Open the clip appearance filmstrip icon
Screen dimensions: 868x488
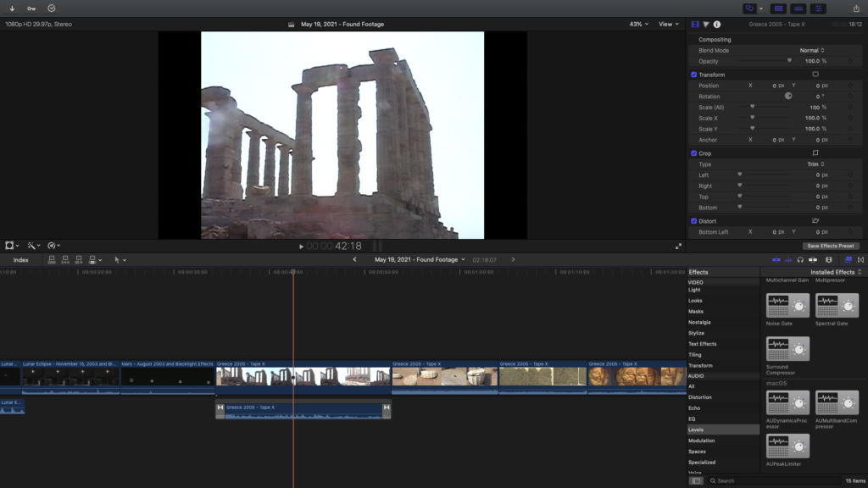pos(829,259)
